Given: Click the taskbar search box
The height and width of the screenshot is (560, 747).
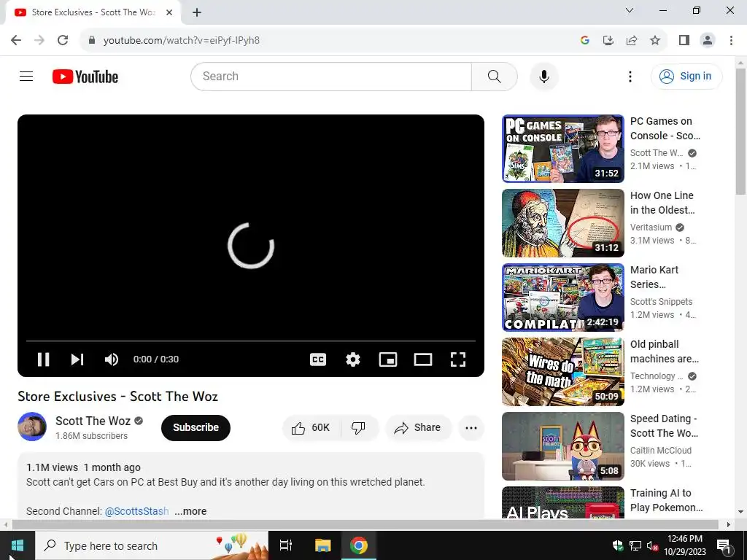Looking at the screenshot, I should tap(152, 545).
